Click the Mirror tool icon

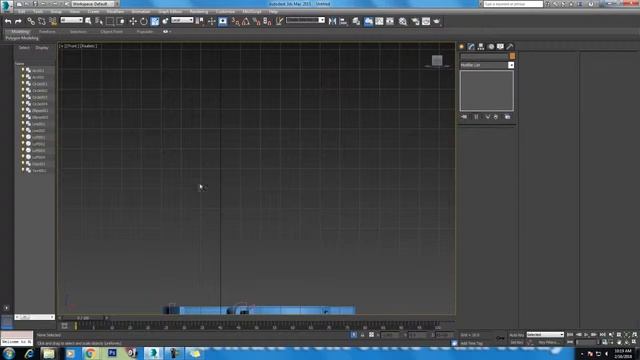[332, 21]
